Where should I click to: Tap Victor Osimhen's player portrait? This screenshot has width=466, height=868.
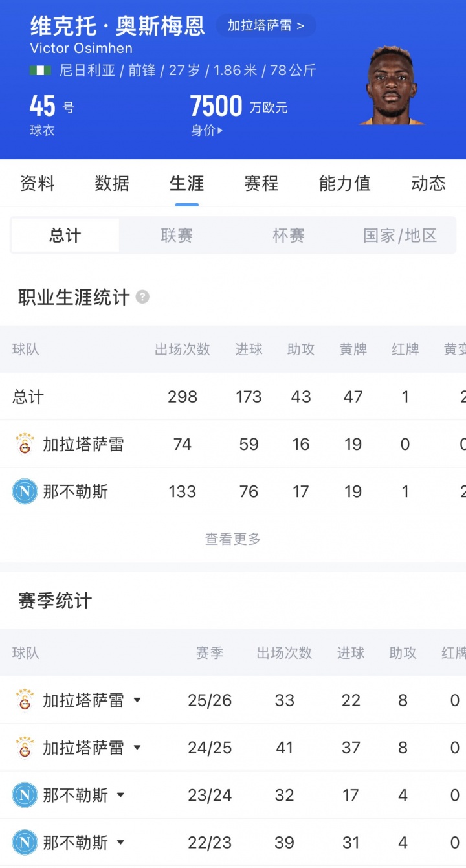coord(391,85)
